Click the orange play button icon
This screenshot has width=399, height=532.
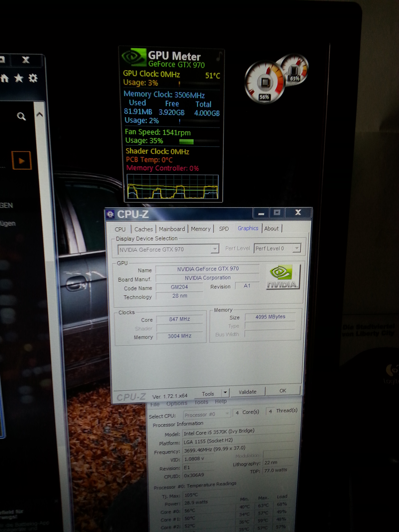click(22, 160)
